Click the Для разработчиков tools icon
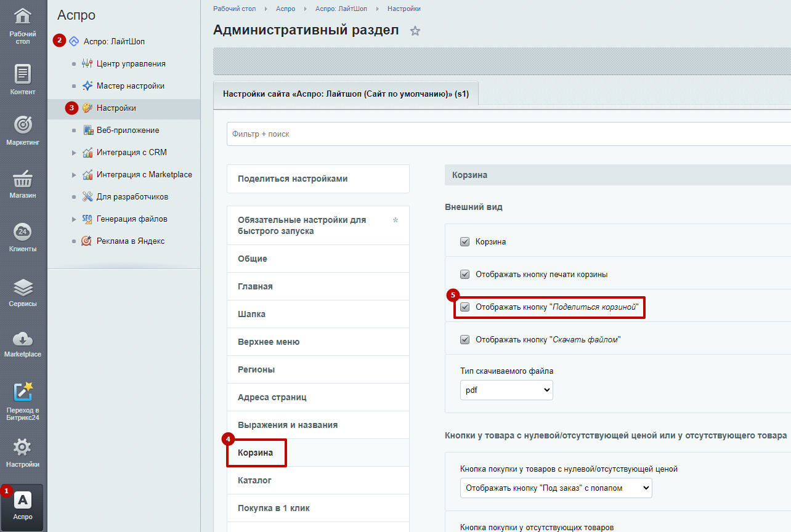Image resolution: width=791 pixels, height=532 pixels. [87, 197]
